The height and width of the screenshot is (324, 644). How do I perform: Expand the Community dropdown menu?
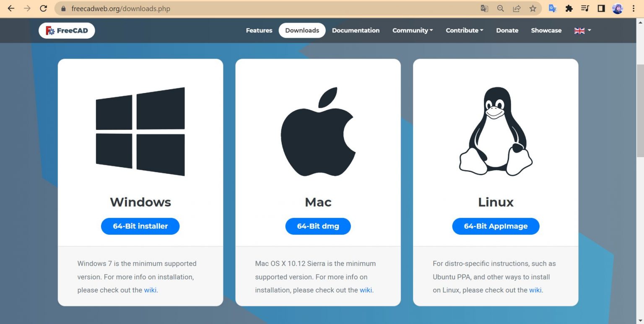click(x=413, y=31)
